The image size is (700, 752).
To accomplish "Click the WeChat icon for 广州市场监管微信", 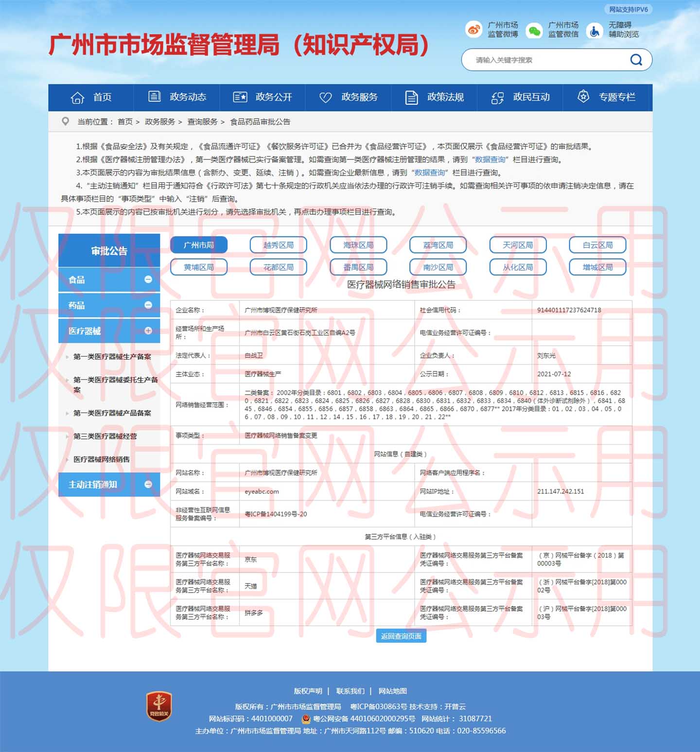I will 534,30.
